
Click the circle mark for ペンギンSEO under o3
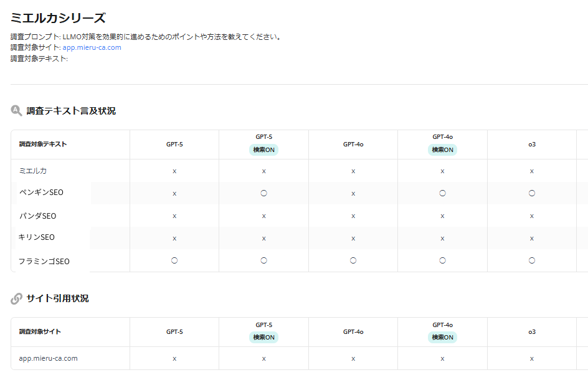[532, 193]
